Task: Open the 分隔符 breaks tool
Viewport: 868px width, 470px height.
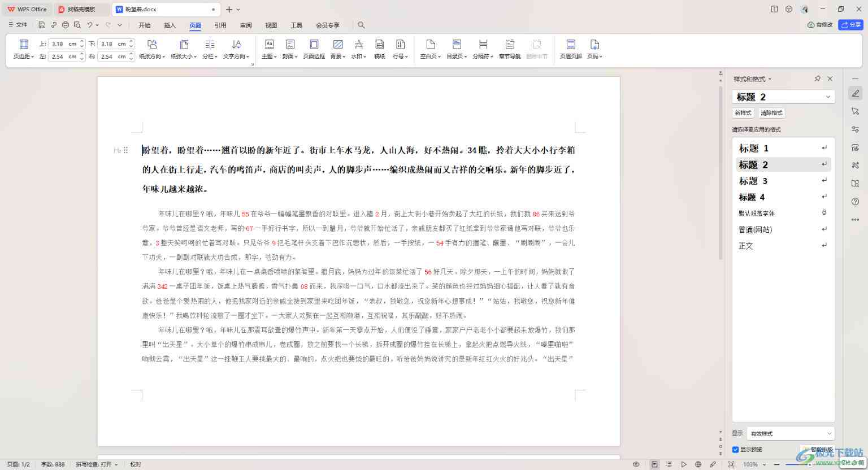Action: coord(483,49)
